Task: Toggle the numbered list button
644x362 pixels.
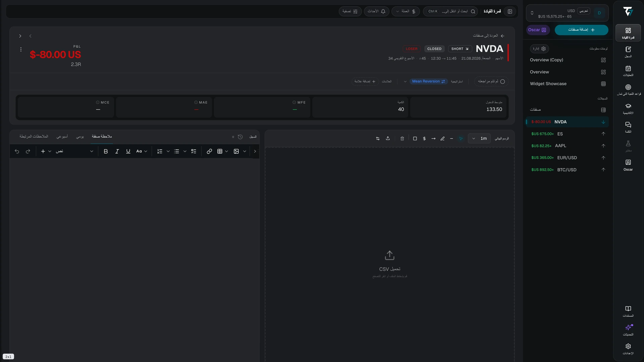Action: [160, 152]
